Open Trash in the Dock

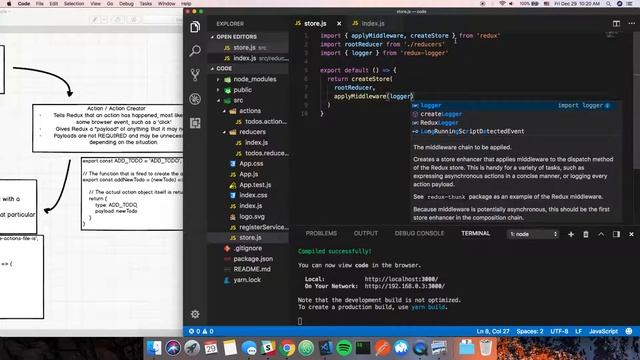(485, 348)
